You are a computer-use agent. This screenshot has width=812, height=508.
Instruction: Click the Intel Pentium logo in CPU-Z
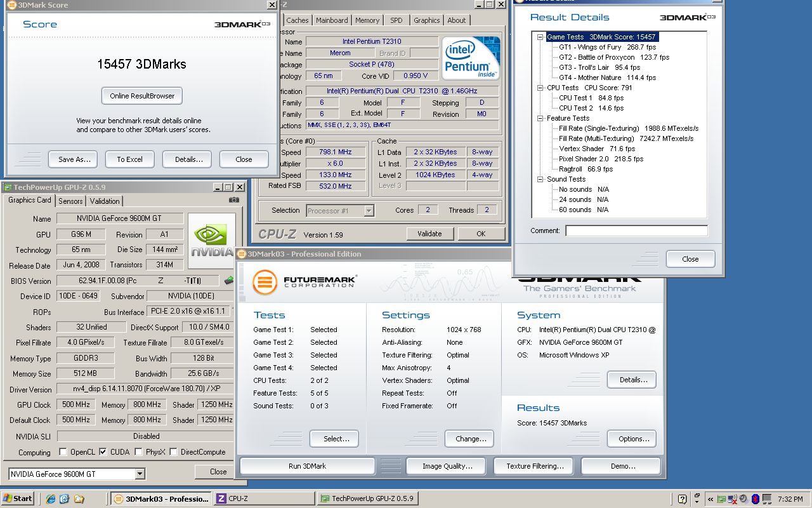click(471, 58)
